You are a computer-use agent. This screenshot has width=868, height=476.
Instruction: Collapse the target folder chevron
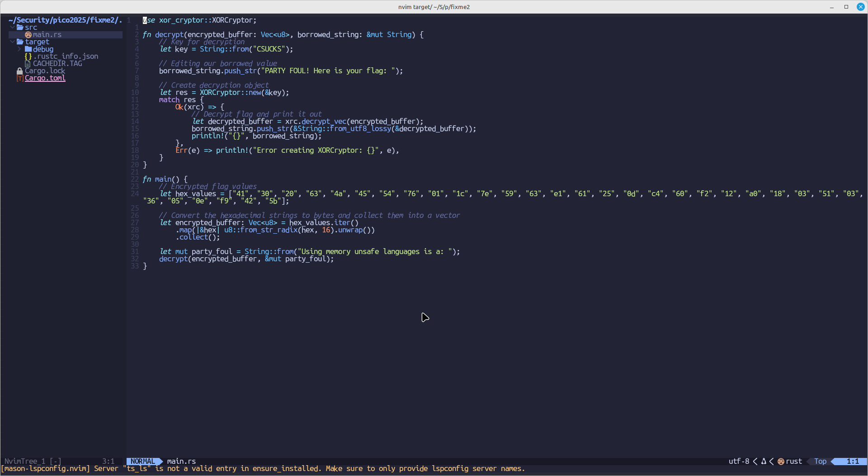point(12,42)
